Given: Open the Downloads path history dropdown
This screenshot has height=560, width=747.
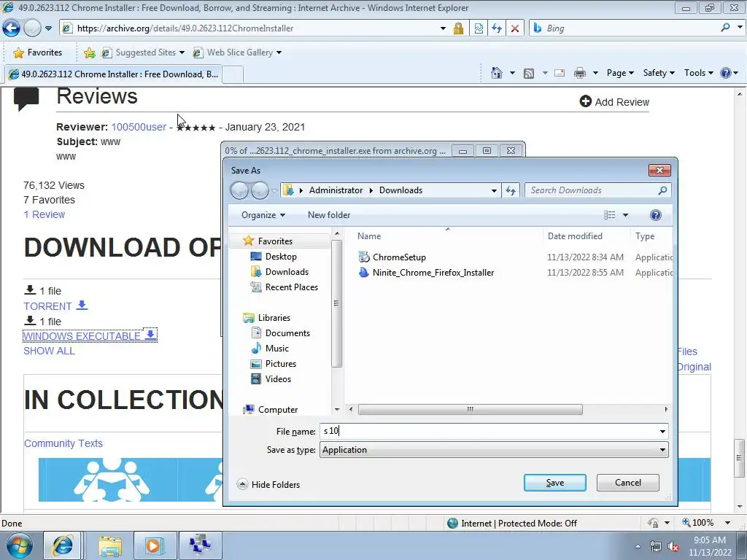Looking at the screenshot, I should 494,190.
